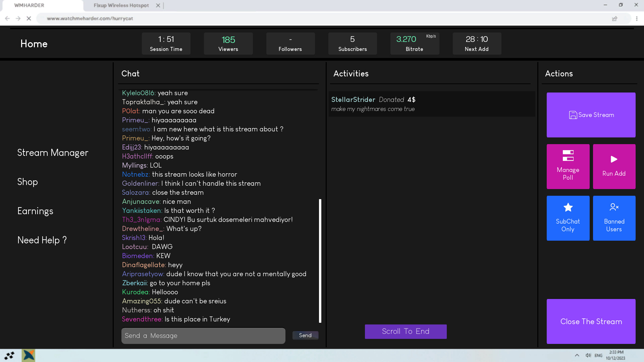Select the Need Help tab

(42, 240)
